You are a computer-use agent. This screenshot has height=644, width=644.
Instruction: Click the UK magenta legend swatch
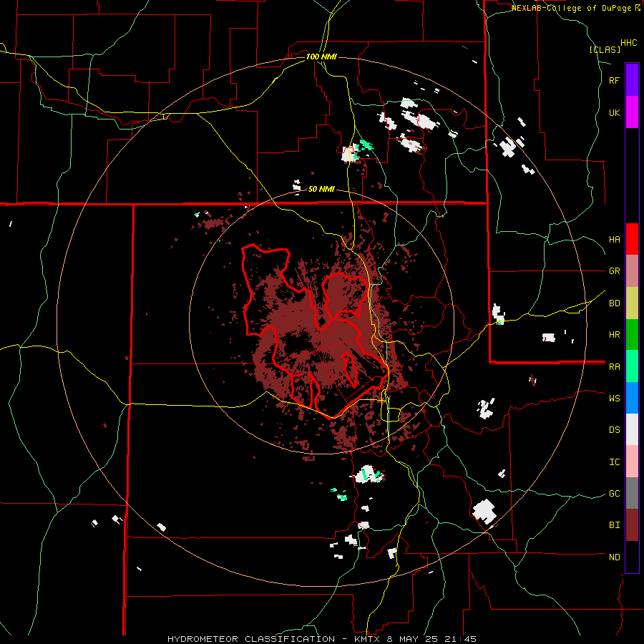pos(632,112)
